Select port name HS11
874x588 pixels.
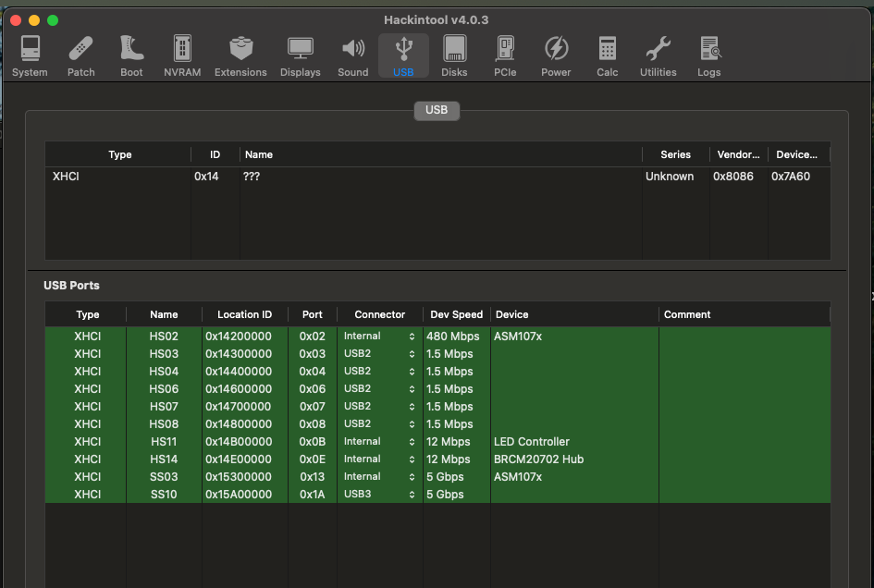click(164, 441)
